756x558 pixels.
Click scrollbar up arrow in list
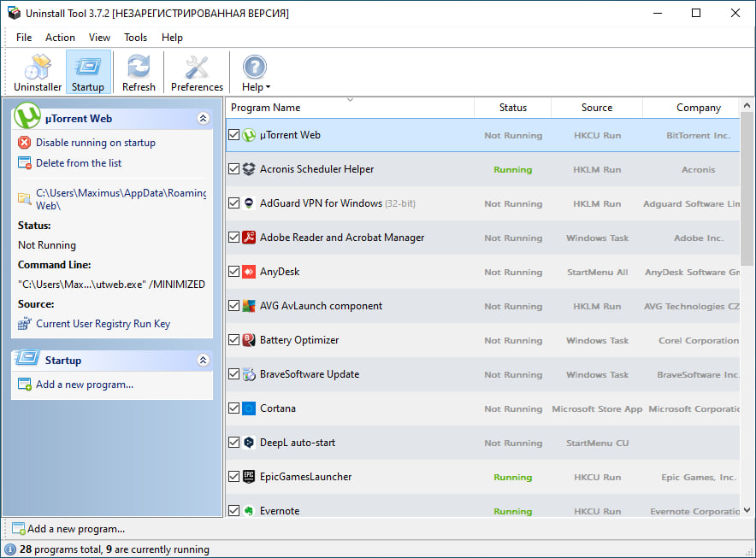coord(747,105)
